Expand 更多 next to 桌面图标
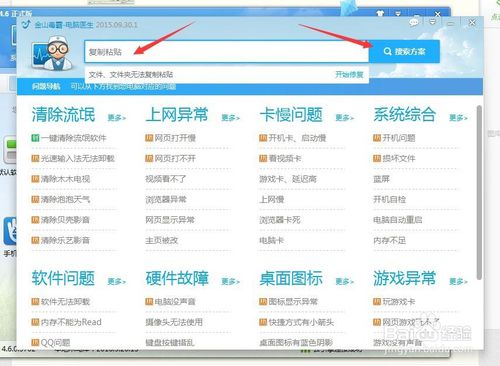This screenshot has width=500, height=366. coord(345,281)
